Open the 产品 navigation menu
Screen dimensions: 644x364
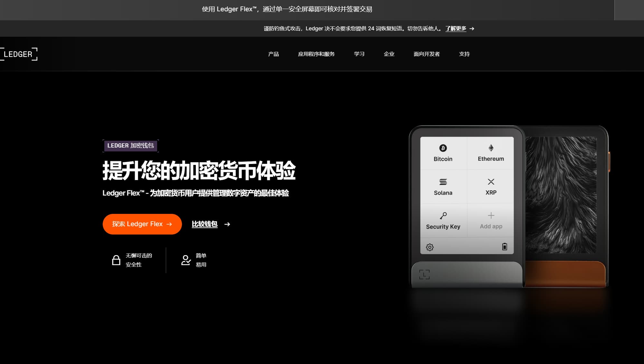click(273, 54)
